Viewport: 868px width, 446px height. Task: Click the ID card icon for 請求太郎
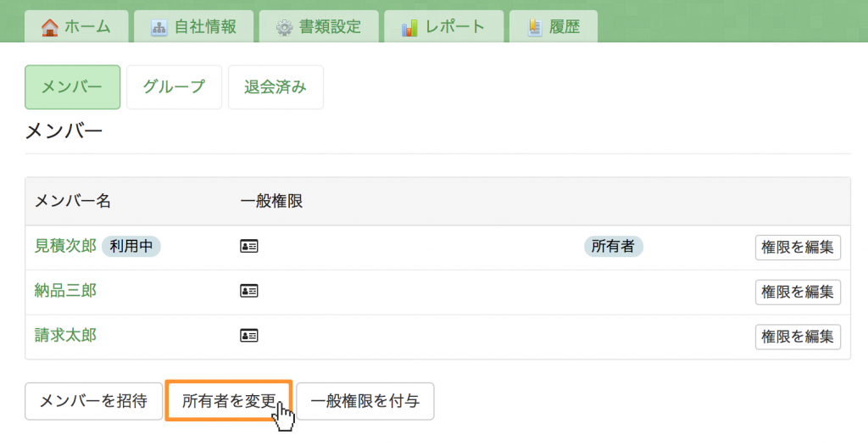coord(249,335)
